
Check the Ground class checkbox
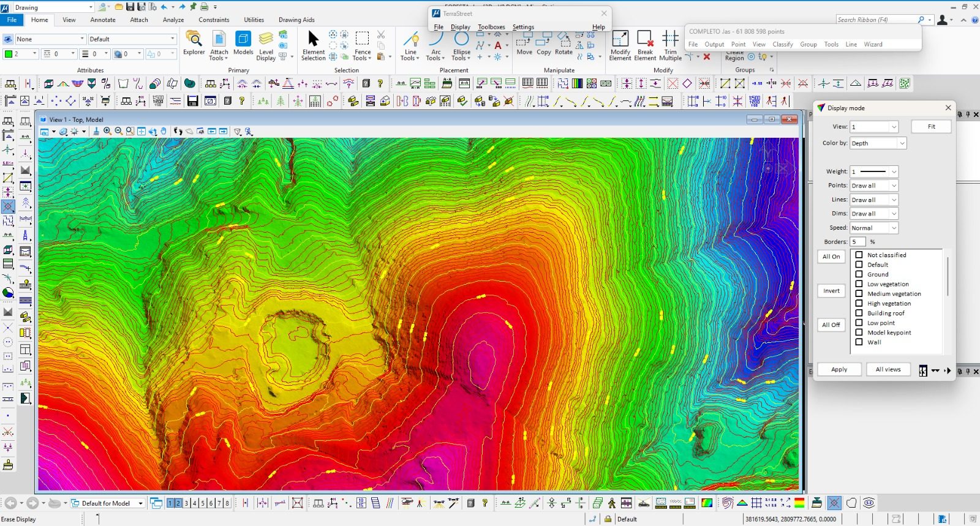pos(859,274)
